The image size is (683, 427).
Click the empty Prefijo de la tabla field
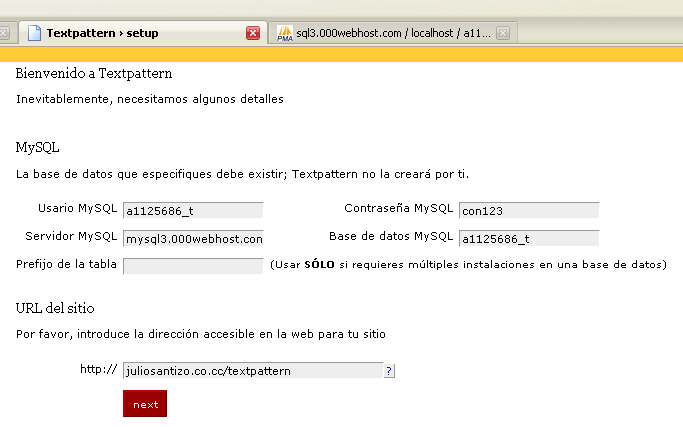pyautogui.click(x=193, y=266)
